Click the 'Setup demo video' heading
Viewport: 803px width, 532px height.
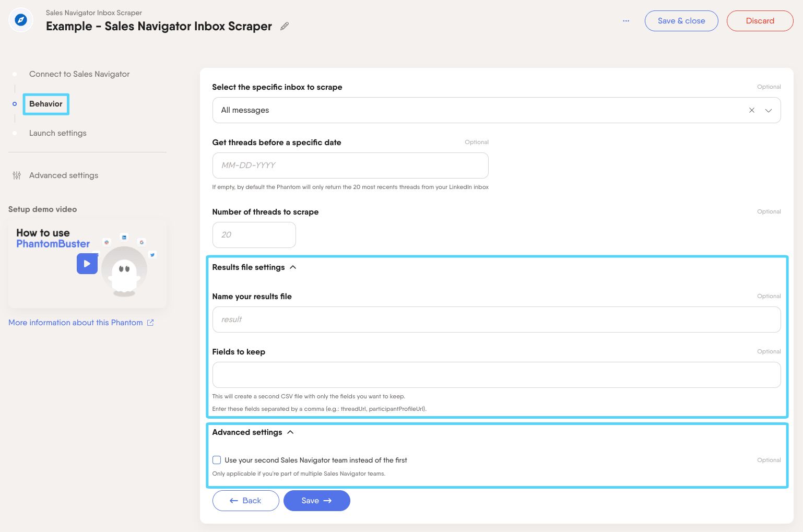43,209
